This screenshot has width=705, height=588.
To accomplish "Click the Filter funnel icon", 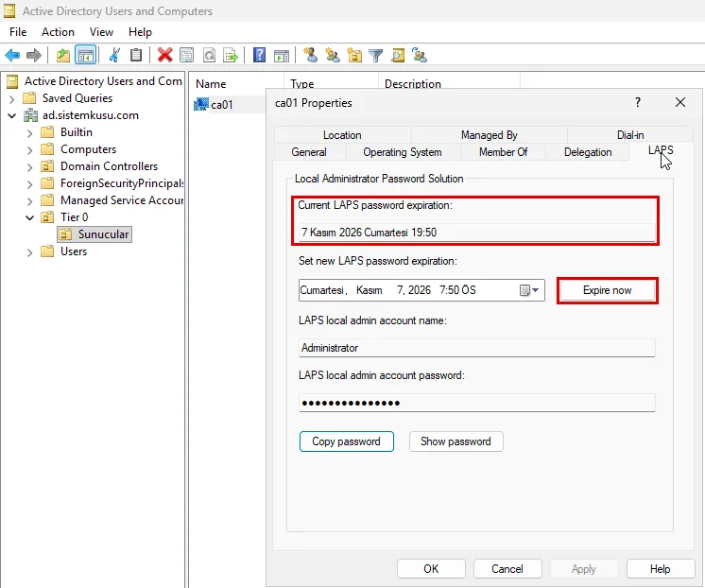I will click(375, 56).
